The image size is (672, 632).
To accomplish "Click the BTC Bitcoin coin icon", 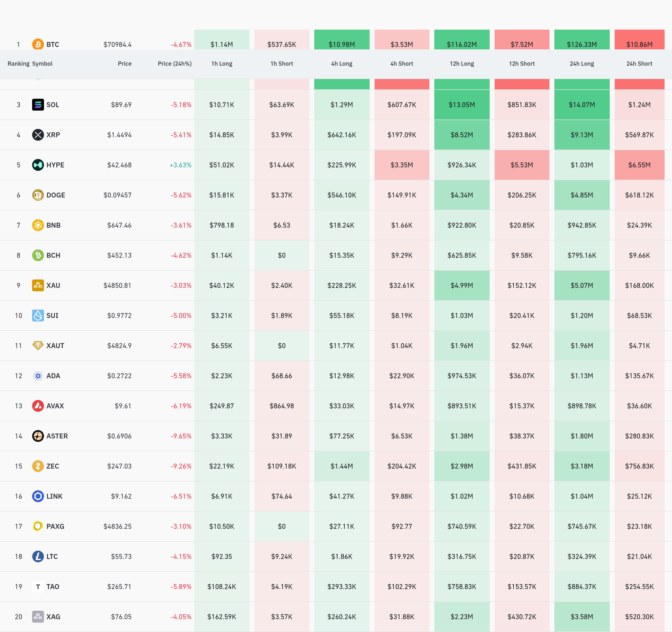I will click(38, 44).
